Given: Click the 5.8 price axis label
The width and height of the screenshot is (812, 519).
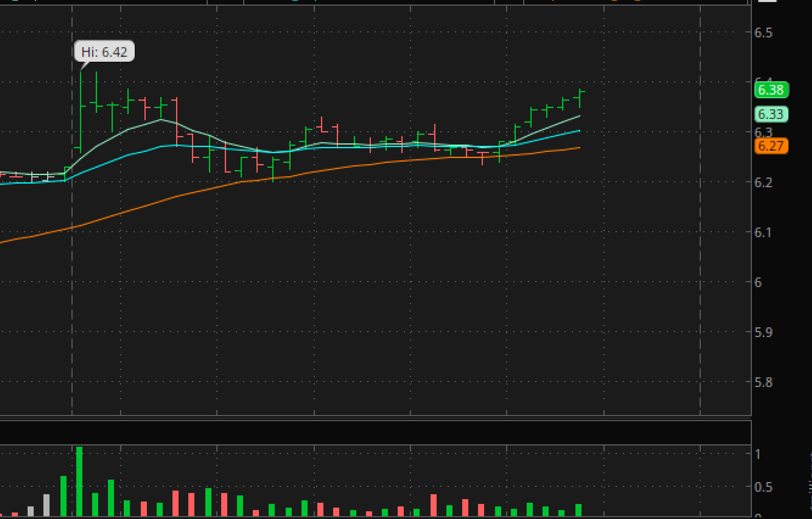Looking at the screenshot, I should coord(763,383).
